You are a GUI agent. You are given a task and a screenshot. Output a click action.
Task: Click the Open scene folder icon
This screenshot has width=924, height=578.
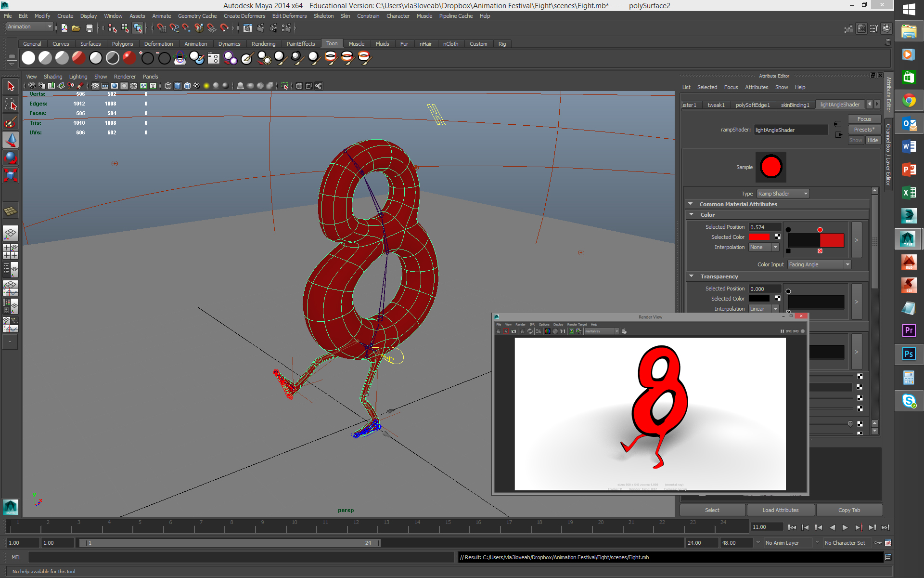coord(76,28)
